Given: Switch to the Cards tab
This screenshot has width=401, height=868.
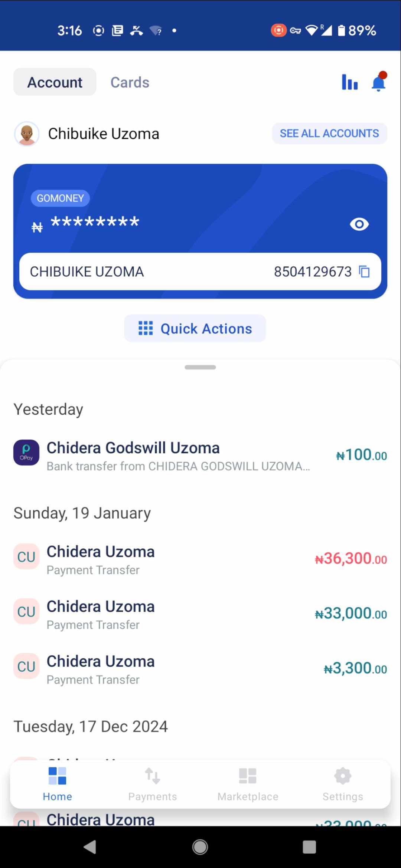Looking at the screenshot, I should pyautogui.click(x=130, y=82).
